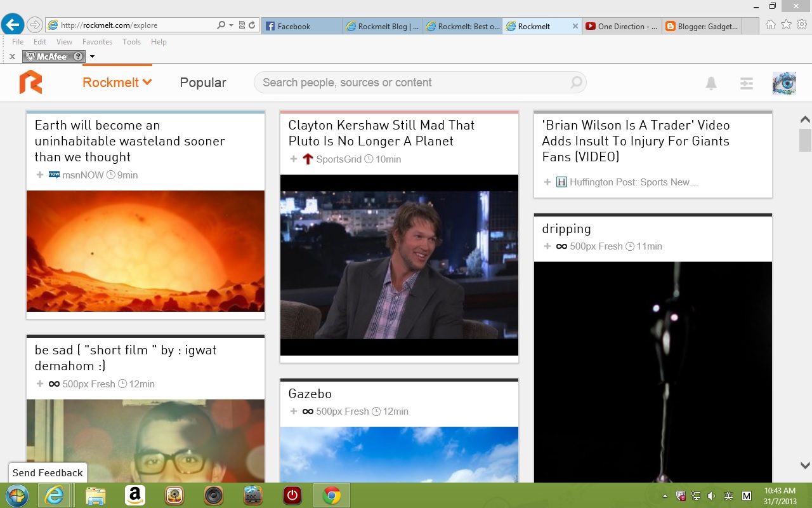The image size is (812, 508).
Task: Open the Favorites menu
Action: (97, 42)
